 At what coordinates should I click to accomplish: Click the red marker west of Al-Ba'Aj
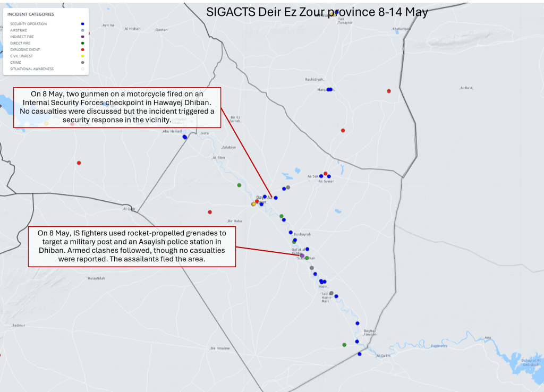(389, 91)
